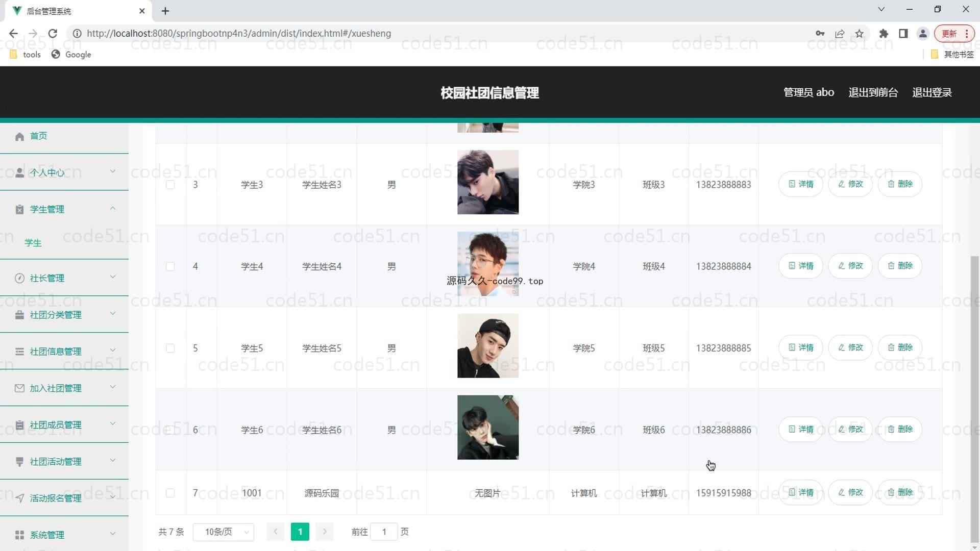Screen dimensions: 980x551
Task: Click the 学生管理 clipboard icon
Action: point(19,210)
